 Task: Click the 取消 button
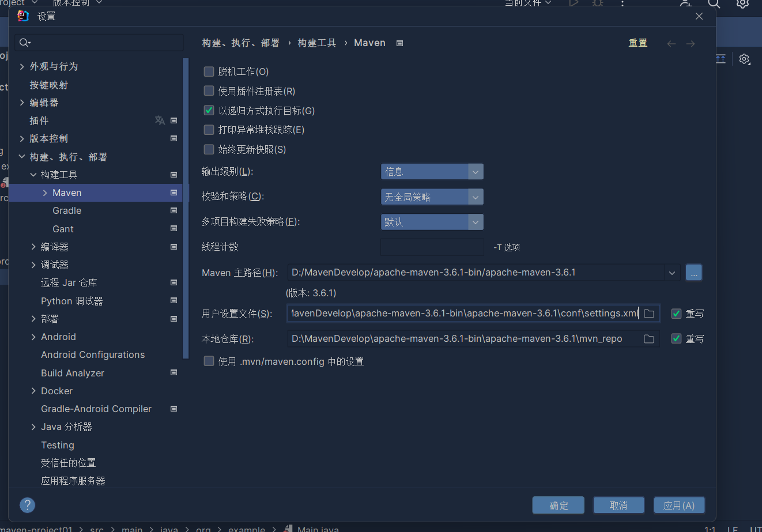618,505
